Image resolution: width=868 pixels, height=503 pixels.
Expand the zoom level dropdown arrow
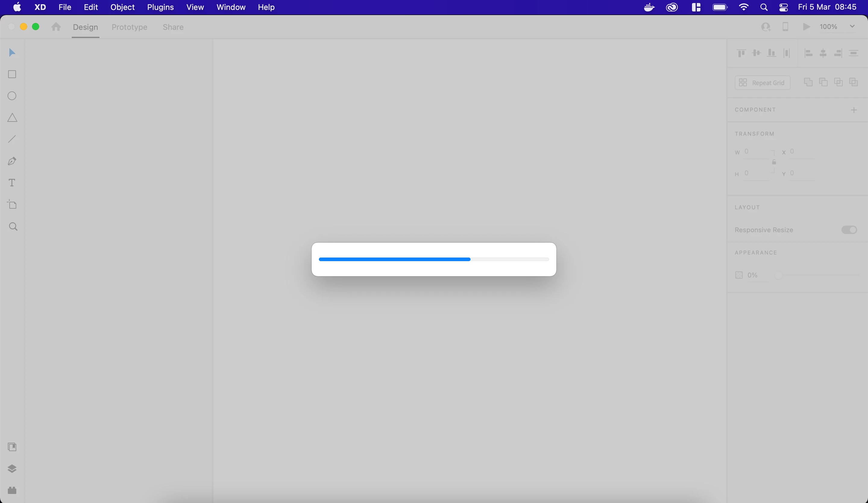[x=852, y=27]
